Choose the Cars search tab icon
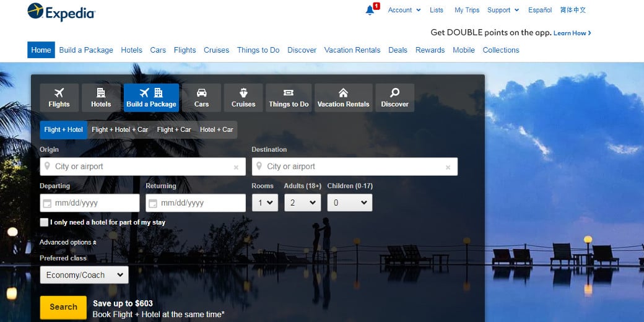Viewport: 644px width, 322px height. click(x=201, y=94)
